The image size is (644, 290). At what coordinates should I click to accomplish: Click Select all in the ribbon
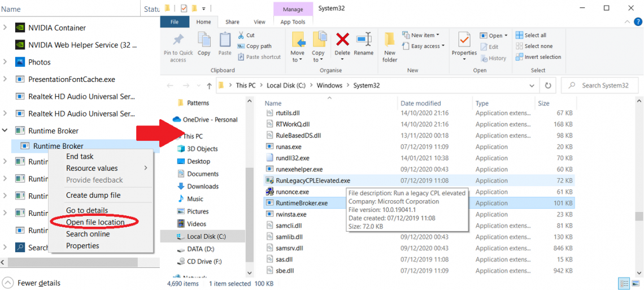(534, 35)
